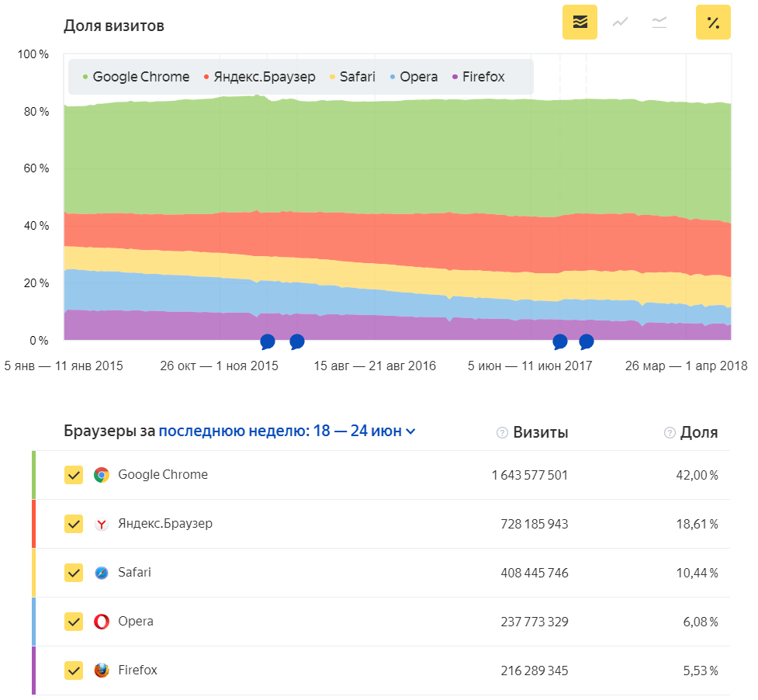Screen dimensions: 758x700
Task: Switch to the line chart view icon
Action: pyautogui.click(x=620, y=23)
